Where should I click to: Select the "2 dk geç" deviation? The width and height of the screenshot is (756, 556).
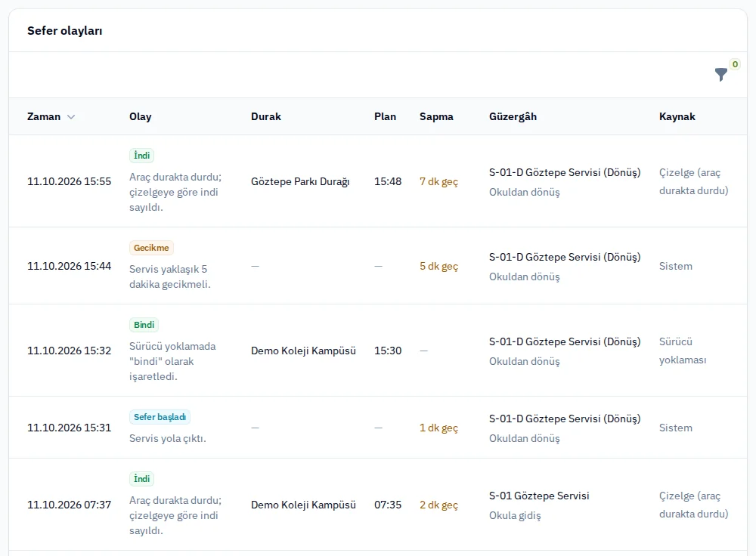pyautogui.click(x=438, y=505)
